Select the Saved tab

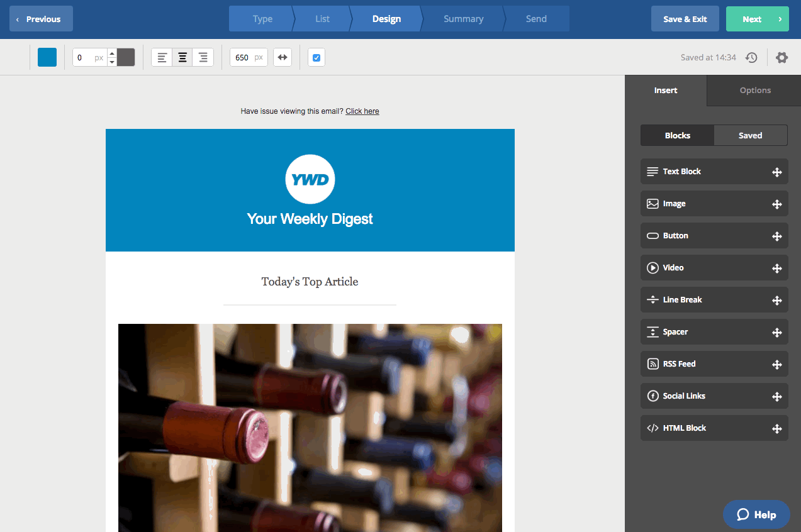point(751,135)
